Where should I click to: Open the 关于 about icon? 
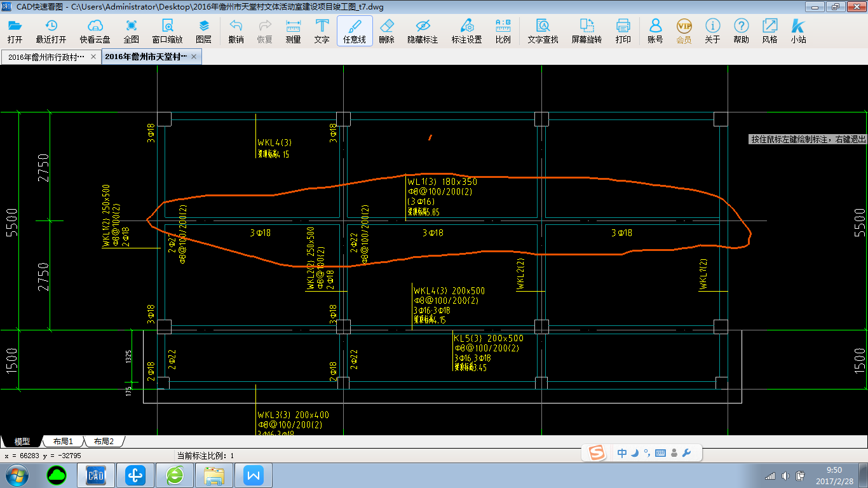[712, 31]
